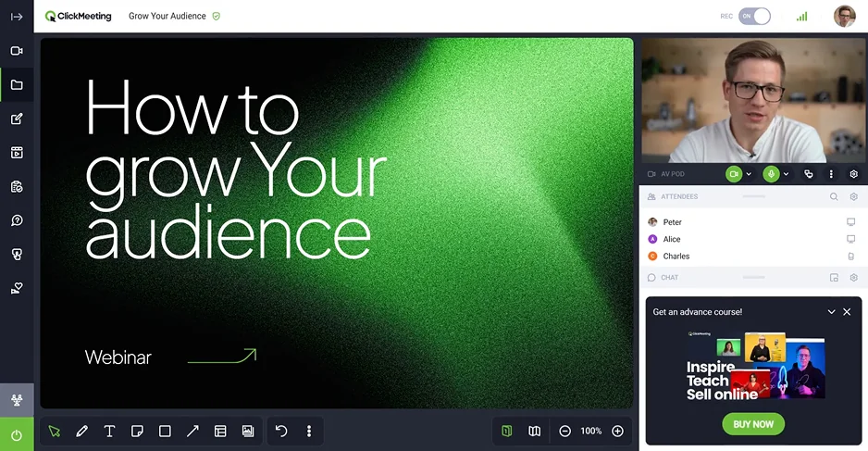
Task: Open the camera icon in left sidebar
Action: click(17, 51)
